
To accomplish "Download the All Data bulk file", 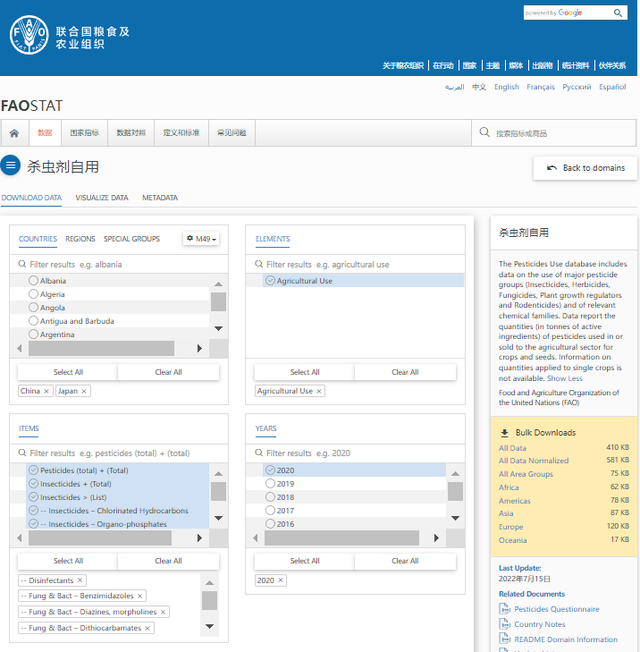I will point(512,448).
